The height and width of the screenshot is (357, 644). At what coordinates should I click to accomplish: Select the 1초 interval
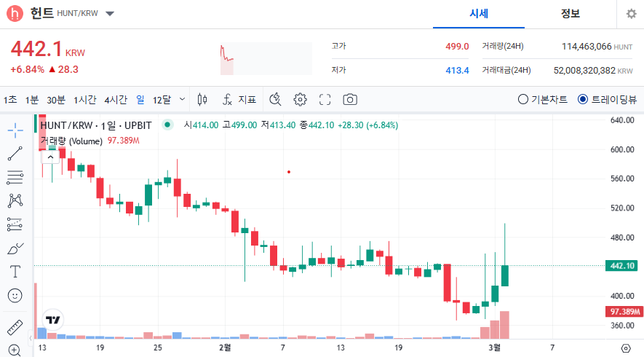[10, 100]
